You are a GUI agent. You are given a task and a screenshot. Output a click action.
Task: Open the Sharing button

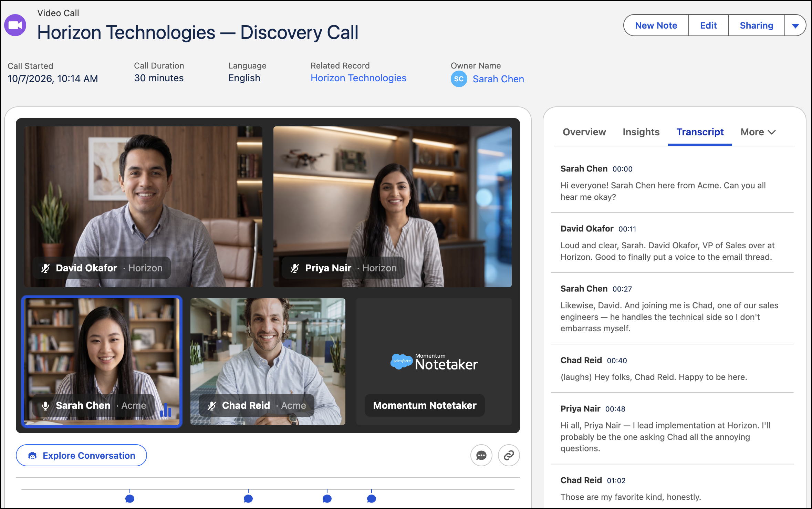tap(756, 25)
